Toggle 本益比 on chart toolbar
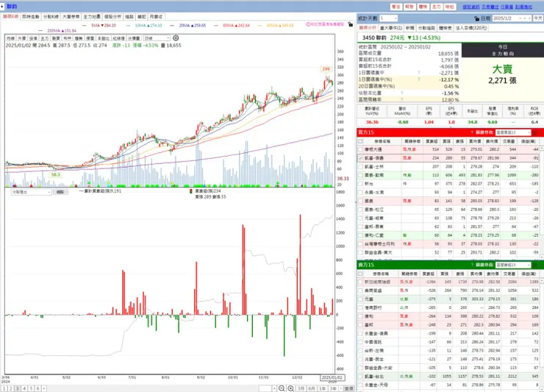 (x=104, y=38)
